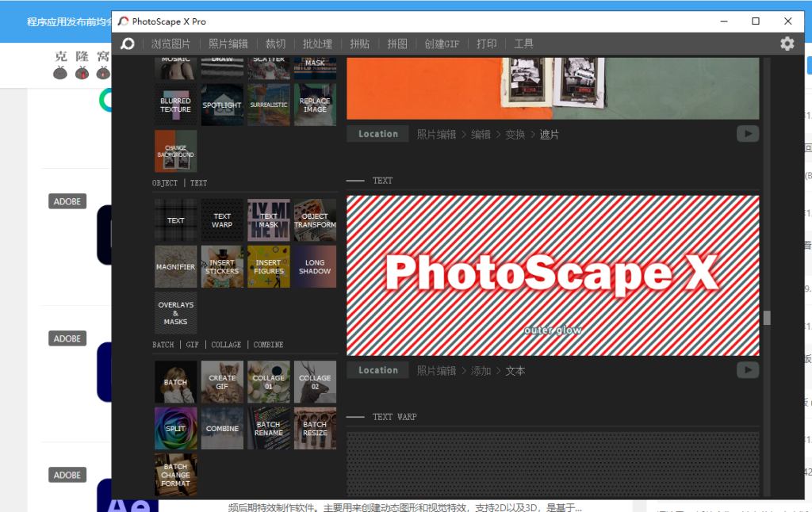Select the Blurred Texture tile
The height and width of the screenshot is (512, 812).
click(175, 105)
